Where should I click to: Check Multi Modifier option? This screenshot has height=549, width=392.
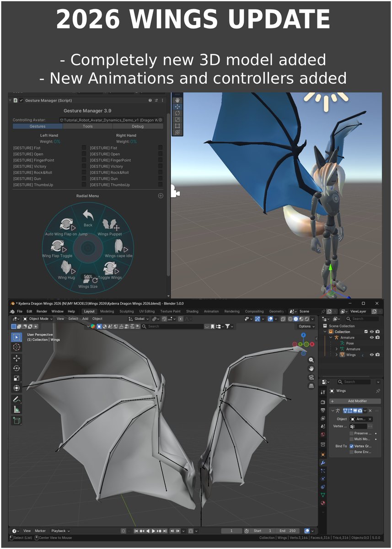pyautogui.click(x=351, y=439)
